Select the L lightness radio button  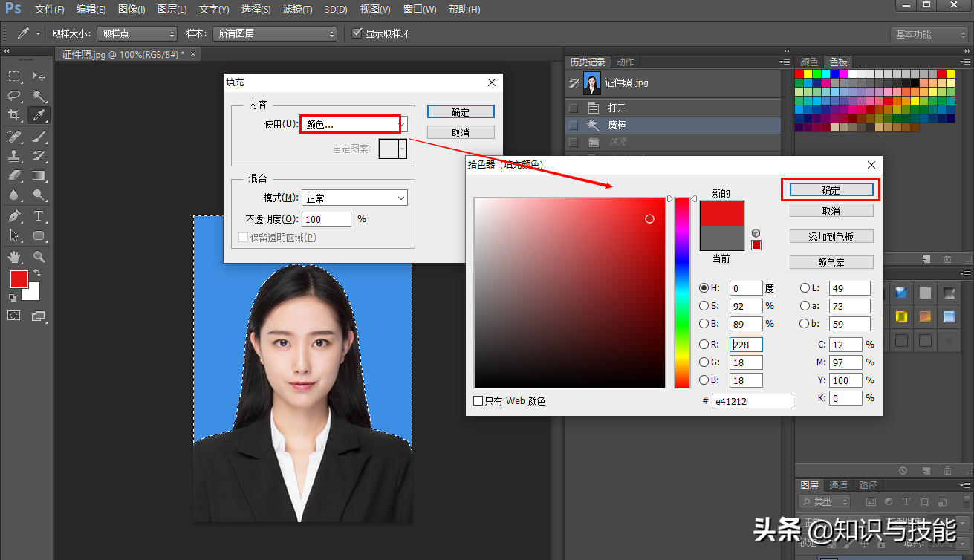(805, 288)
